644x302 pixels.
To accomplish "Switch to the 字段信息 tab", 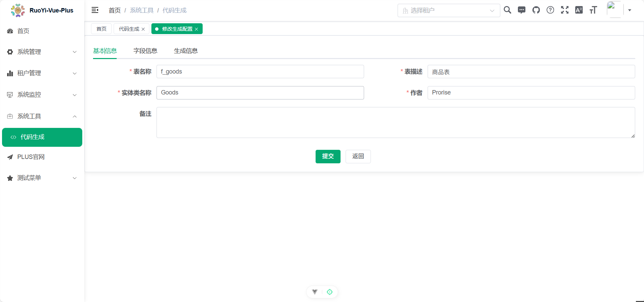I will tap(145, 51).
